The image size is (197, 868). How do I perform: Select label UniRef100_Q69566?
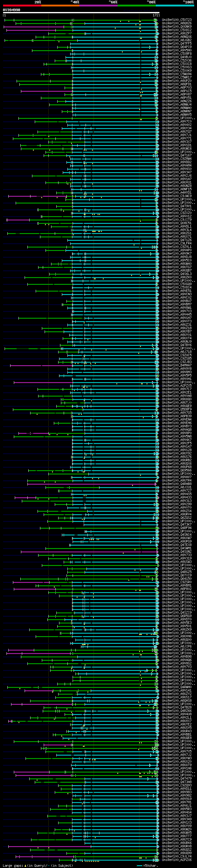pyautogui.click(x=177, y=470)
